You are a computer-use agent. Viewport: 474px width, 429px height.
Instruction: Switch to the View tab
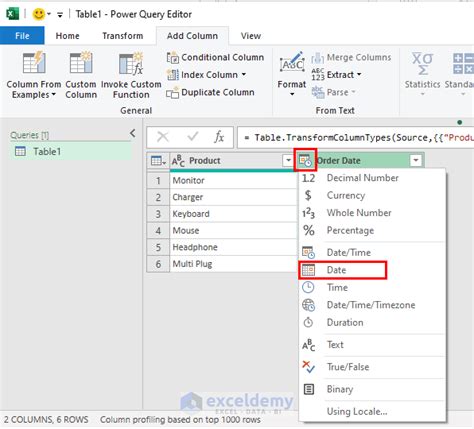pos(251,36)
